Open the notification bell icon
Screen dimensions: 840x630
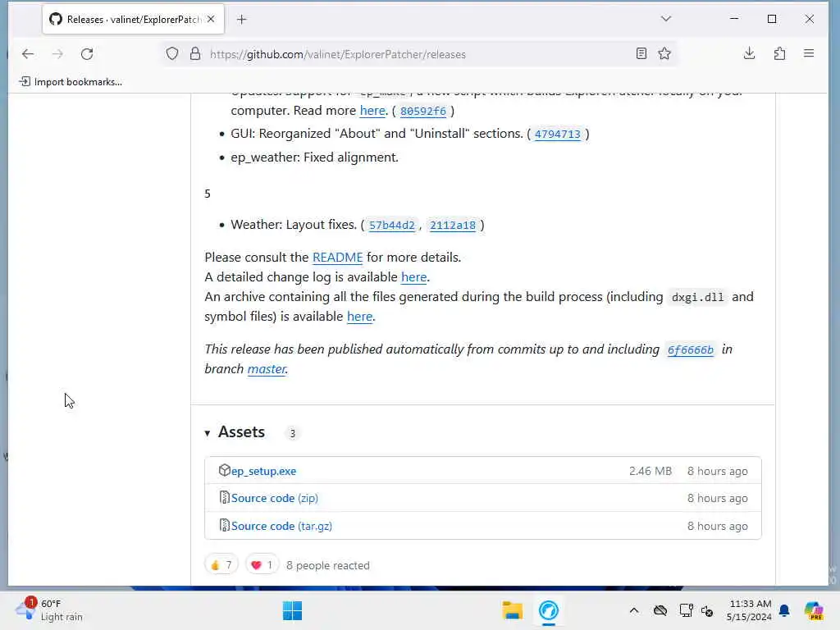pyautogui.click(x=784, y=610)
